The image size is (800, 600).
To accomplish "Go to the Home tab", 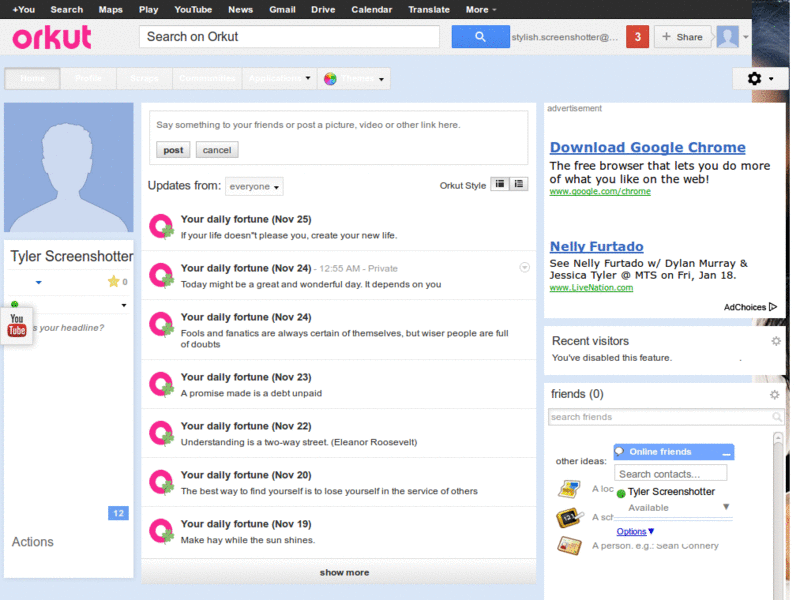I will [x=32, y=79].
